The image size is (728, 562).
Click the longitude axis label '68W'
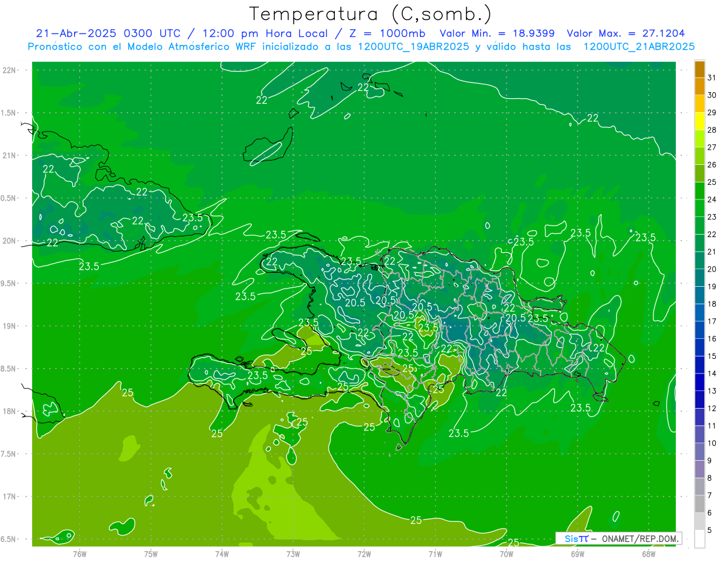(649, 554)
